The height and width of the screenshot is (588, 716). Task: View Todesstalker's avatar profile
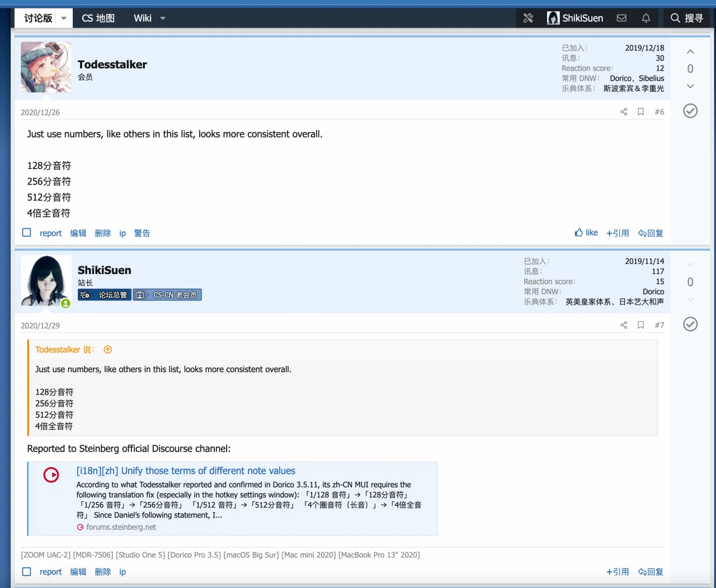coord(46,67)
